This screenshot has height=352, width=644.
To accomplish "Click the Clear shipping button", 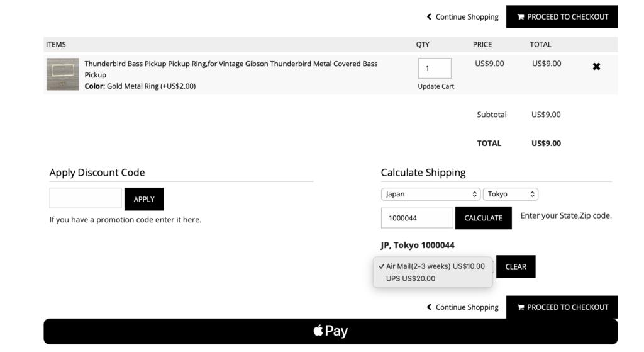I will [x=515, y=266].
